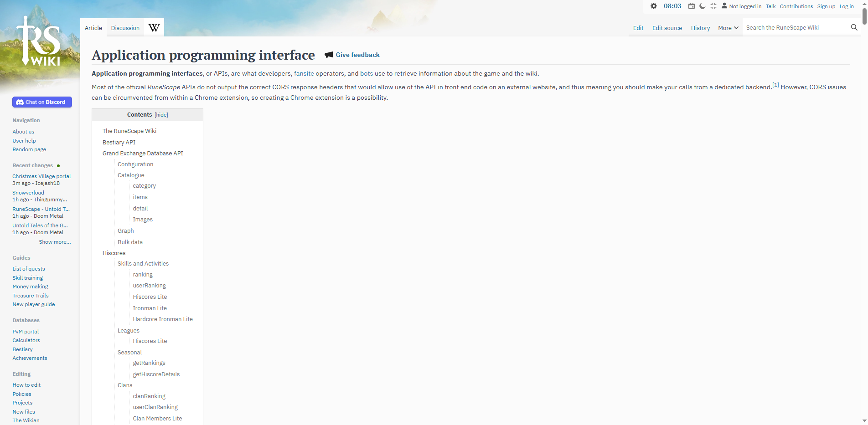Expand Show more recent changes

point(55,241)
